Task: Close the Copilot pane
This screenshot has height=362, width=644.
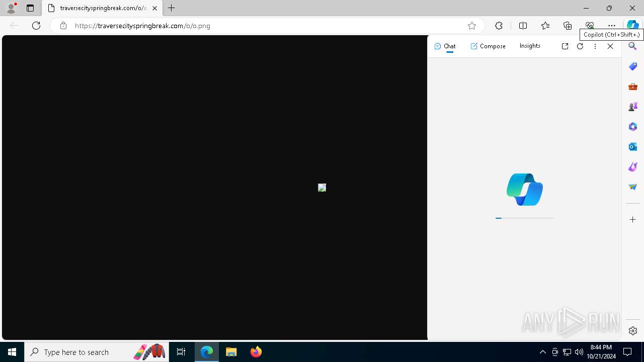Action: click(x=610, y=46)
